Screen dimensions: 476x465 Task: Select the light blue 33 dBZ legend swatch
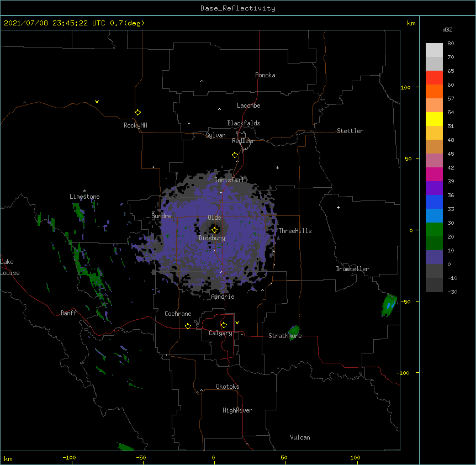coord(434,215)
